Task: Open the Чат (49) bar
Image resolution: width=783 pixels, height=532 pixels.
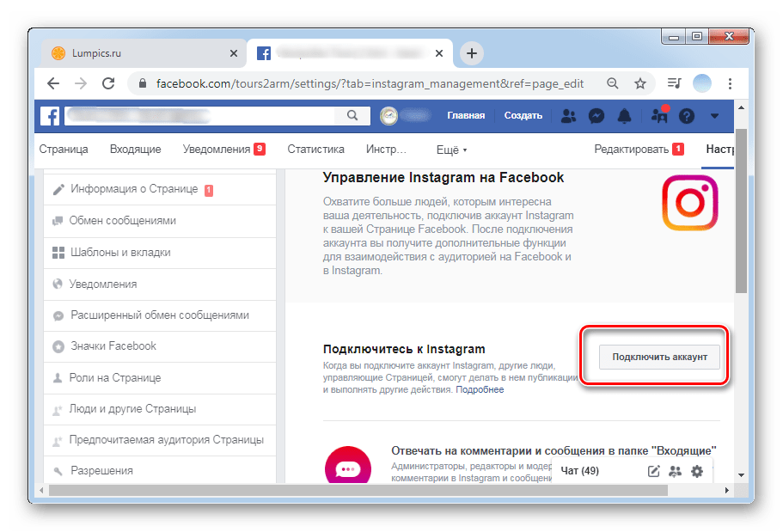Action: click(x=579, y=471)
